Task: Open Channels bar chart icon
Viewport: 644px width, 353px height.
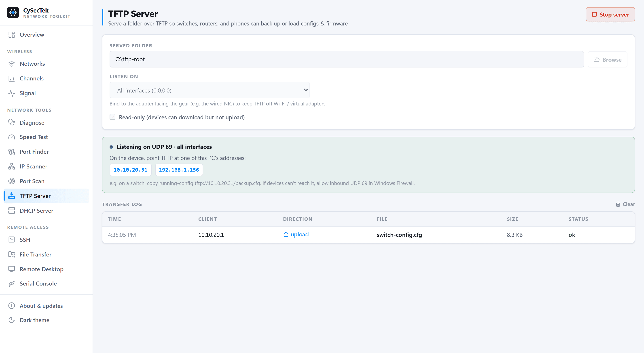Action: 11,78
